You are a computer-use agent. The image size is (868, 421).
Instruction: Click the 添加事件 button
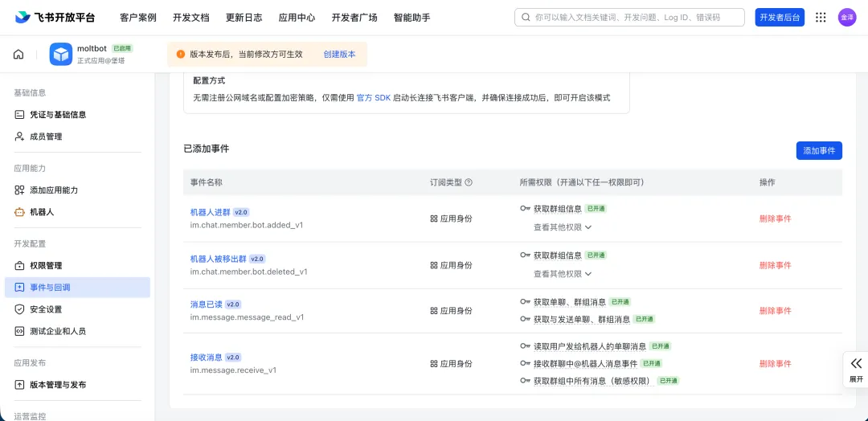coord(819,150)
